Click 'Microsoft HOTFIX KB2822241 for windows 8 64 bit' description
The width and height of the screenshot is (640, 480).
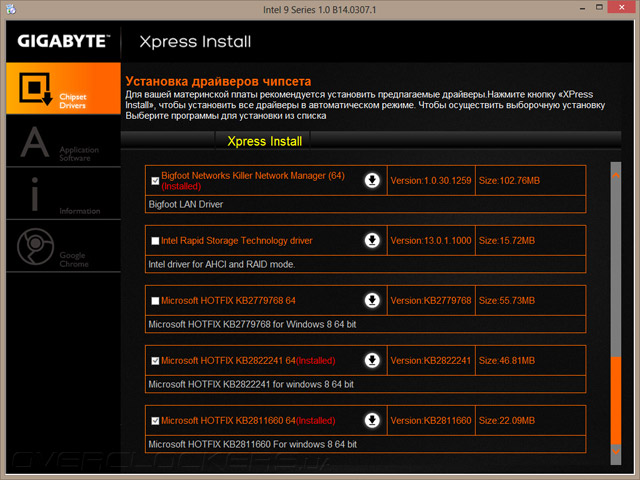click(x=251, y=384)
